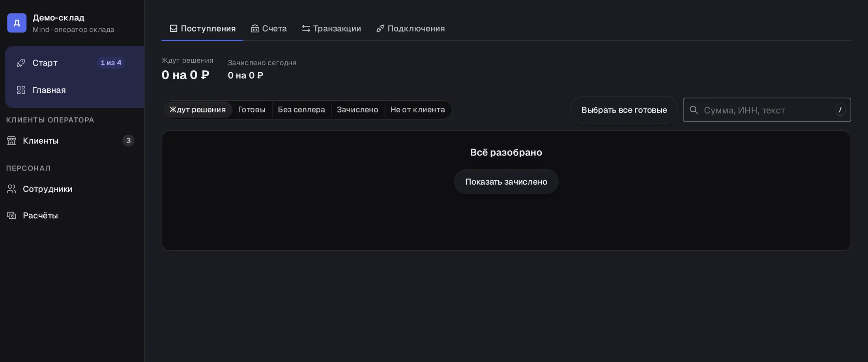Viewport: 868px width, 362px height.
Task: Select the Готовы filter
Action: pos(252,110)
